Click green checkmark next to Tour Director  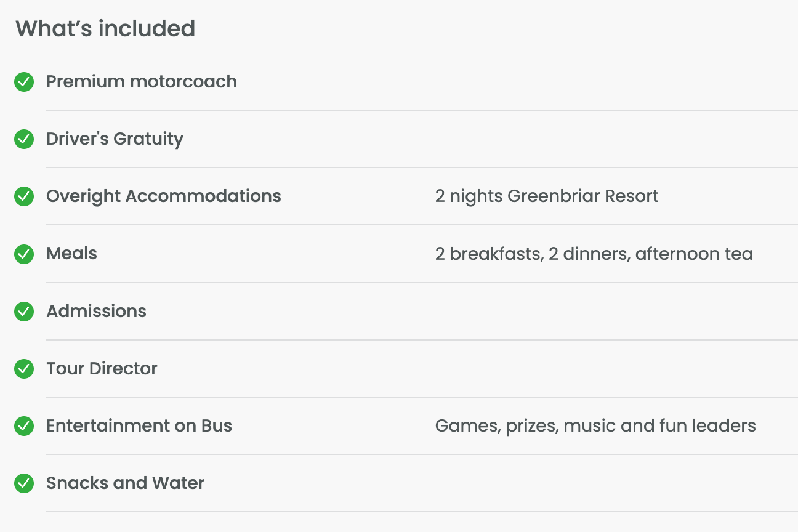click(24, 369)
